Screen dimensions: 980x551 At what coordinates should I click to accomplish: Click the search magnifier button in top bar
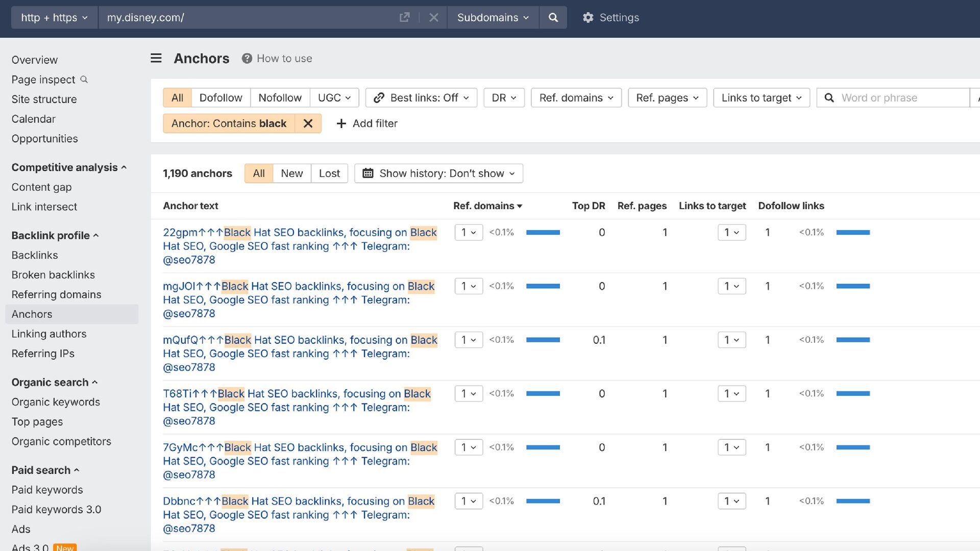(553, 17)
